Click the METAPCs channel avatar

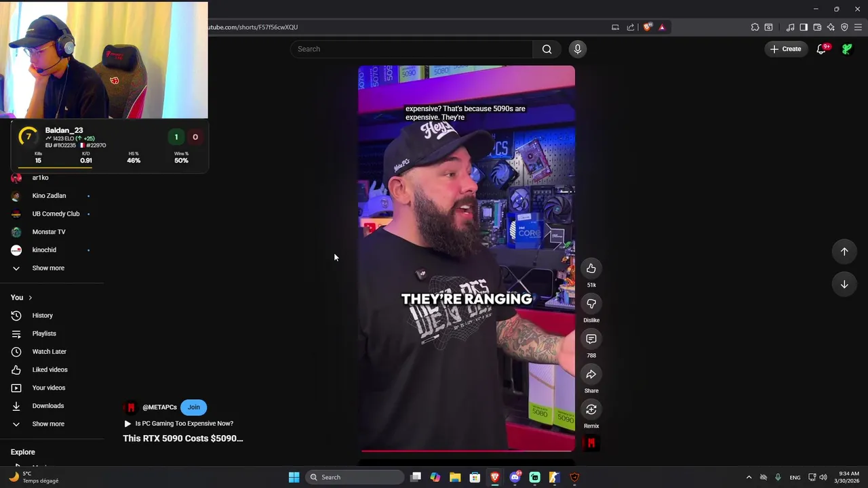coord(131,407)
